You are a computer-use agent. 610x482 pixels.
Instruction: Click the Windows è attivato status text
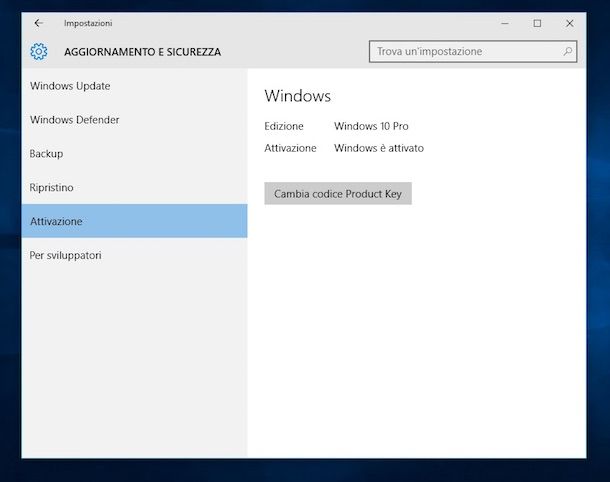point(379,148)
